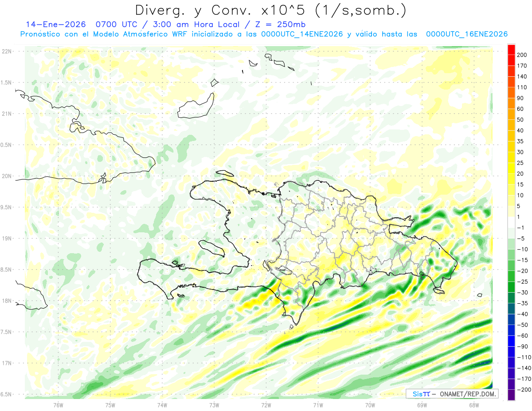The image size is (532, 411).
Task: Click the 'Pronóstico con el Modelo Atmosférico WRF' line
Action: (104, 34)
